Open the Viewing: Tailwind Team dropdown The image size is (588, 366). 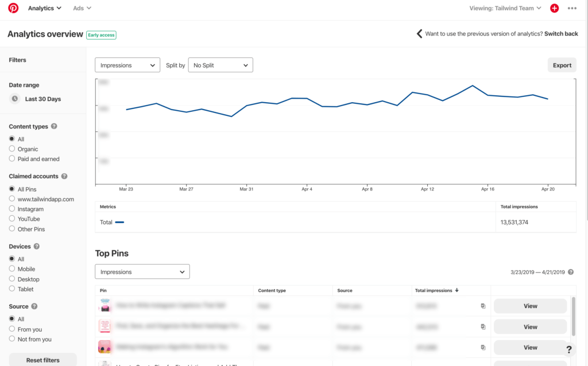point(505,7)
